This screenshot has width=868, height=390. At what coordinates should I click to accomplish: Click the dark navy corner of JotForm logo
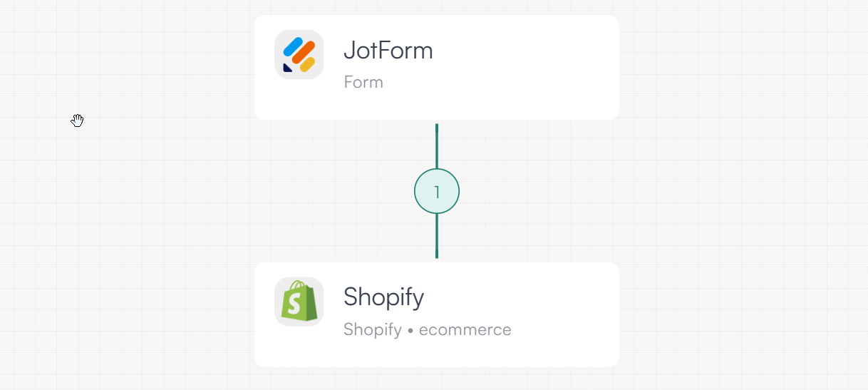[287, 68]
